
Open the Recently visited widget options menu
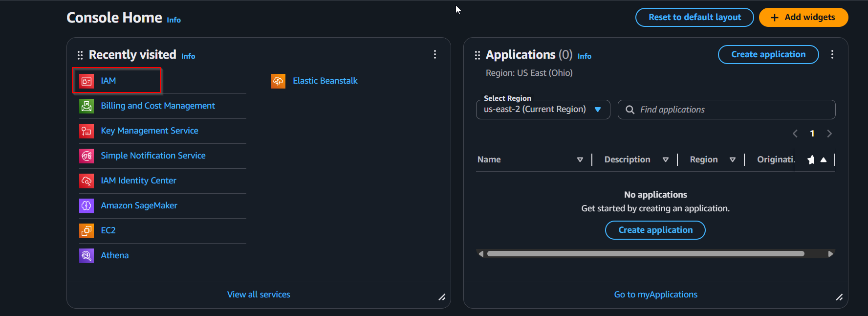click(x=435, y=54)
